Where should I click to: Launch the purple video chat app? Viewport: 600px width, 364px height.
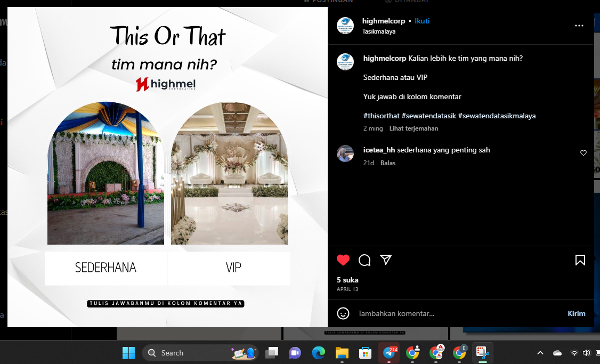(x=295, y=353)
